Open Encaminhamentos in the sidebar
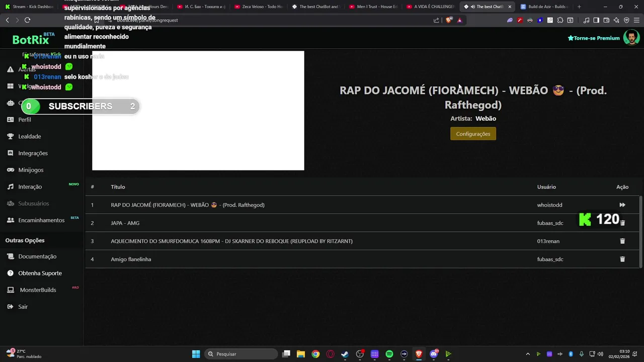 [41, 220]
